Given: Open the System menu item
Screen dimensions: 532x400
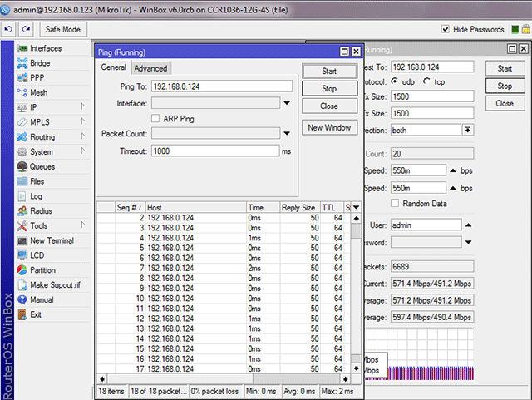Looking at the screenshot, I should click(42, 152).
